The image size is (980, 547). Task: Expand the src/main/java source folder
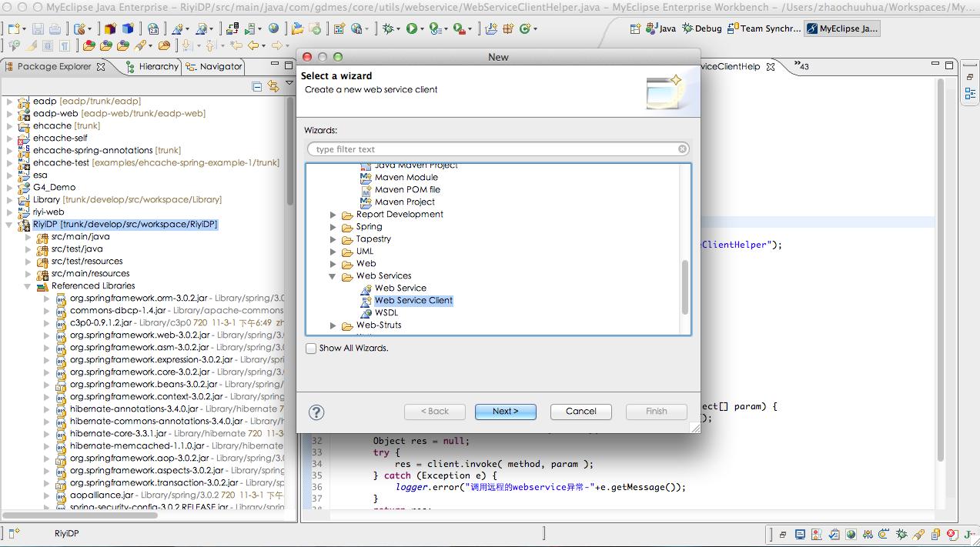(28, 237)
